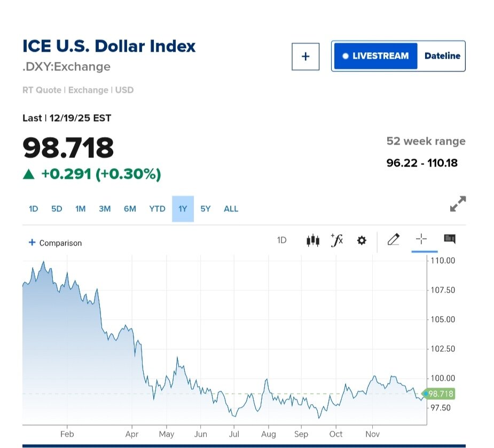The image size is (494, 448).
Task: Click the 98.718 current price label
Action: coord(441,394)
